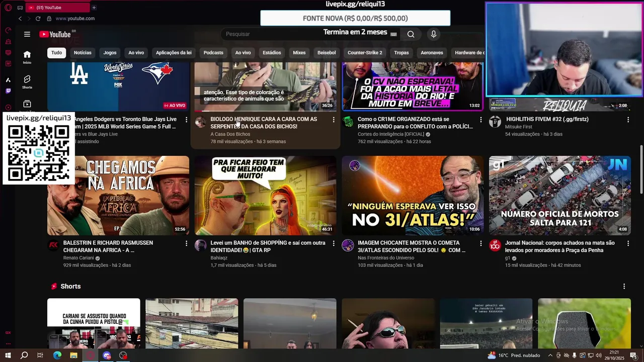Open options for Como o CR1ME ORGANIZADO video
This screenshot has height=362, width=644.
(480, 120)
